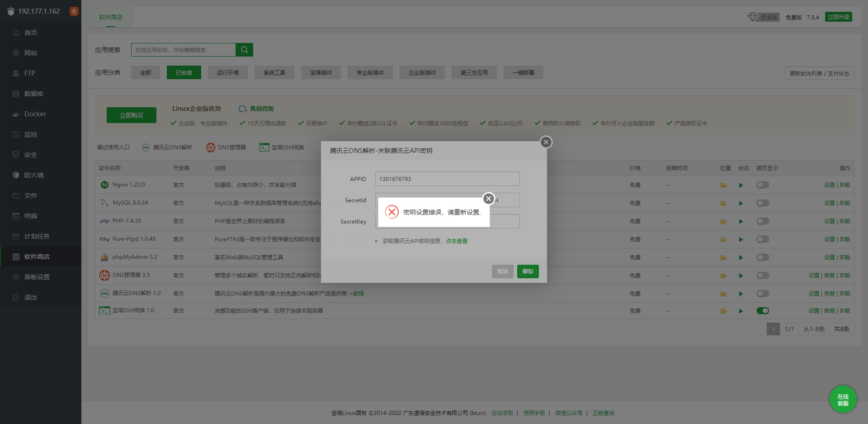Click the phpMyAdmin logo icon in the table
The height and width of the screenshot is (424, 868).
104,257
